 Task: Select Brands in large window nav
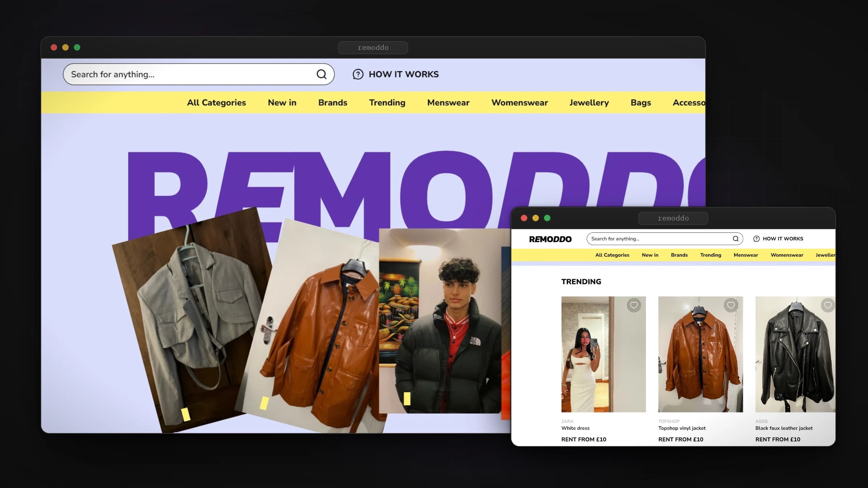click(333, 103)
